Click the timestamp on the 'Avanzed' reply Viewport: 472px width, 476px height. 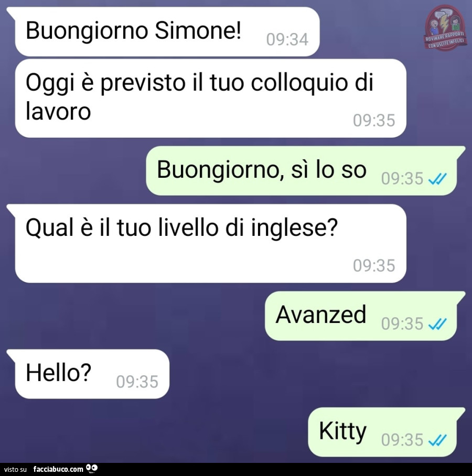pos(402,324)
